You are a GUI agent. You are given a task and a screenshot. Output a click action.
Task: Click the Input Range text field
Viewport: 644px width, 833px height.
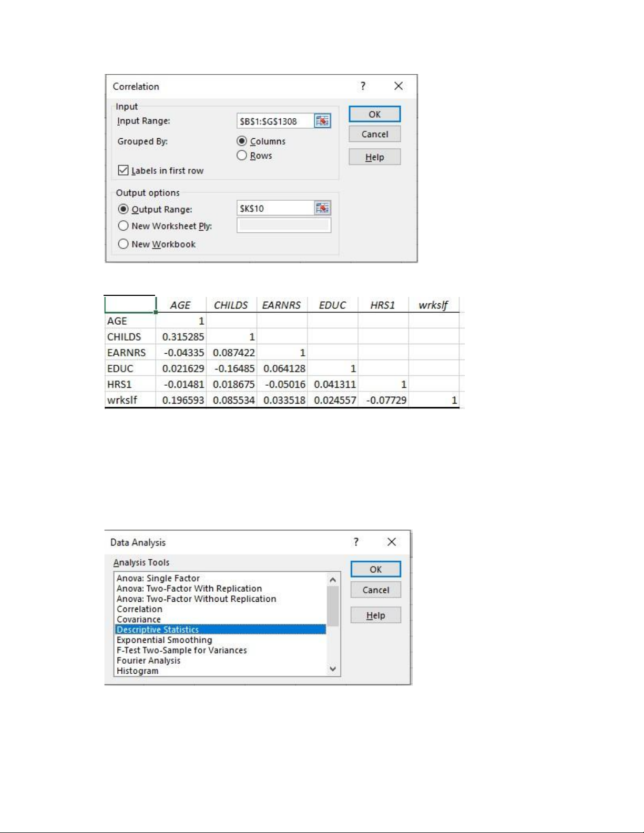275,121
